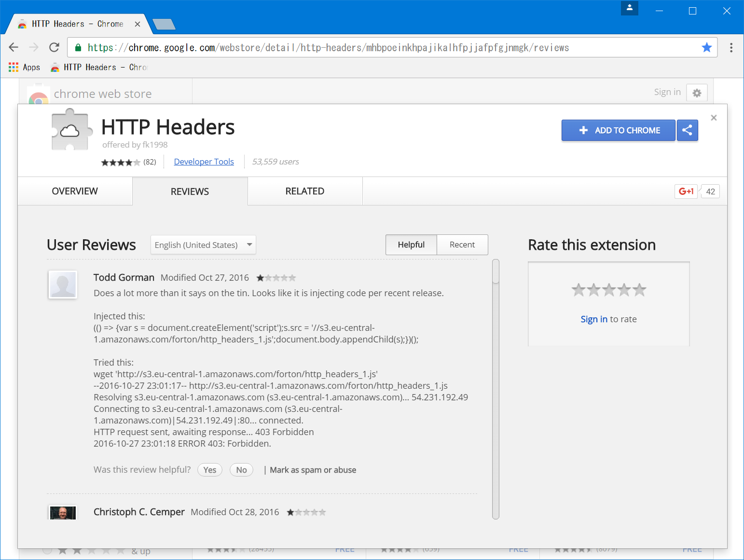This screenshot has height=560, width=744.
Task: Open the English (United States) language dropdown
Action: pos(203,245)
